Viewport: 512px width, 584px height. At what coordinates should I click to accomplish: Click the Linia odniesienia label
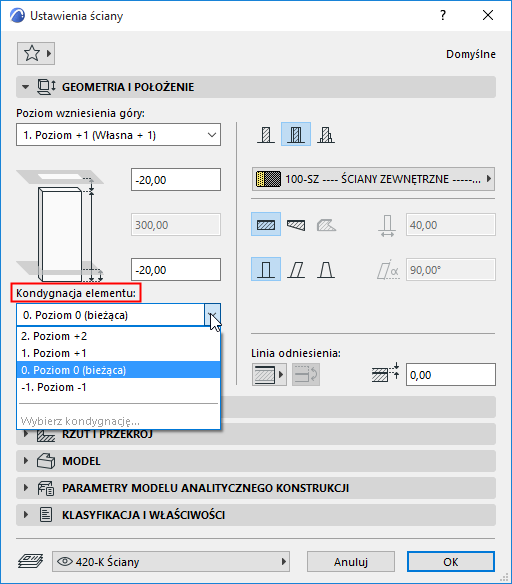click(296, 353)
